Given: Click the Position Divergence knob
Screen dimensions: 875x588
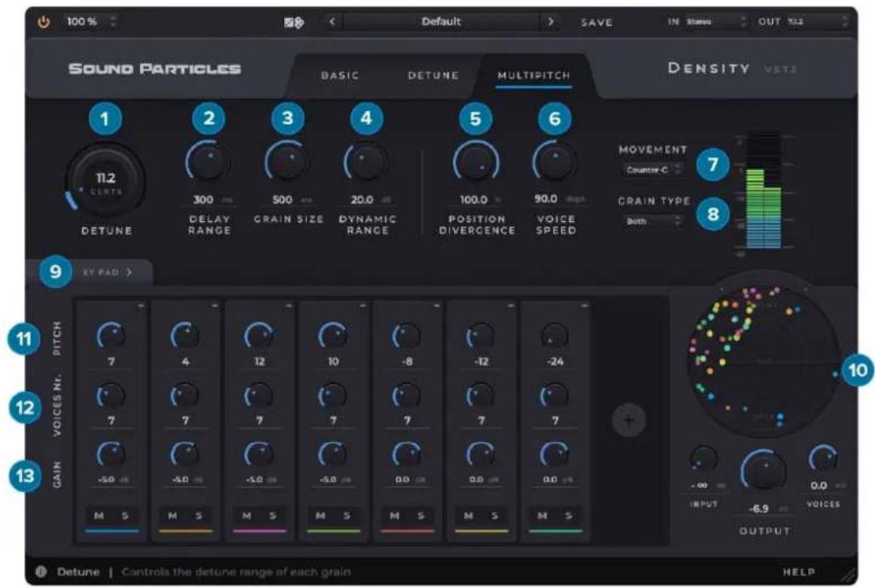Looking at the screenshot, I should pos(476,161).
